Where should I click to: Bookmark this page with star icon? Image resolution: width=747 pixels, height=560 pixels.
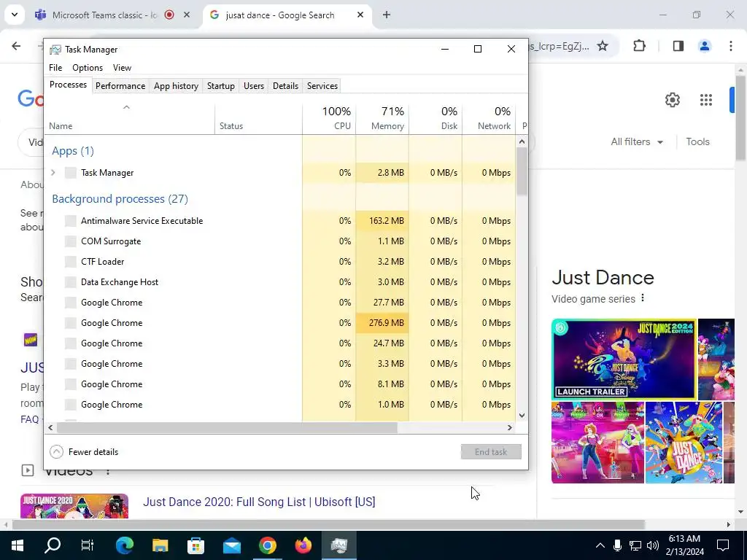click(x=603, y=46)
